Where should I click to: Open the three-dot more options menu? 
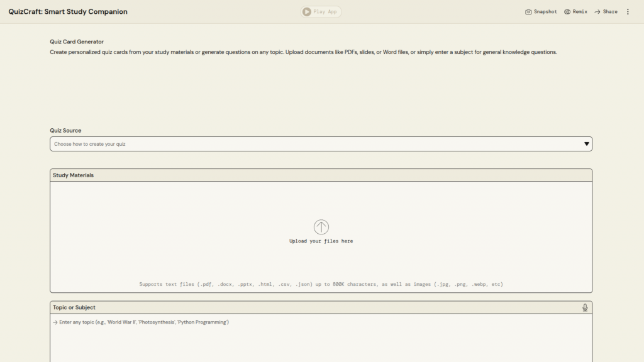point(628,12)
